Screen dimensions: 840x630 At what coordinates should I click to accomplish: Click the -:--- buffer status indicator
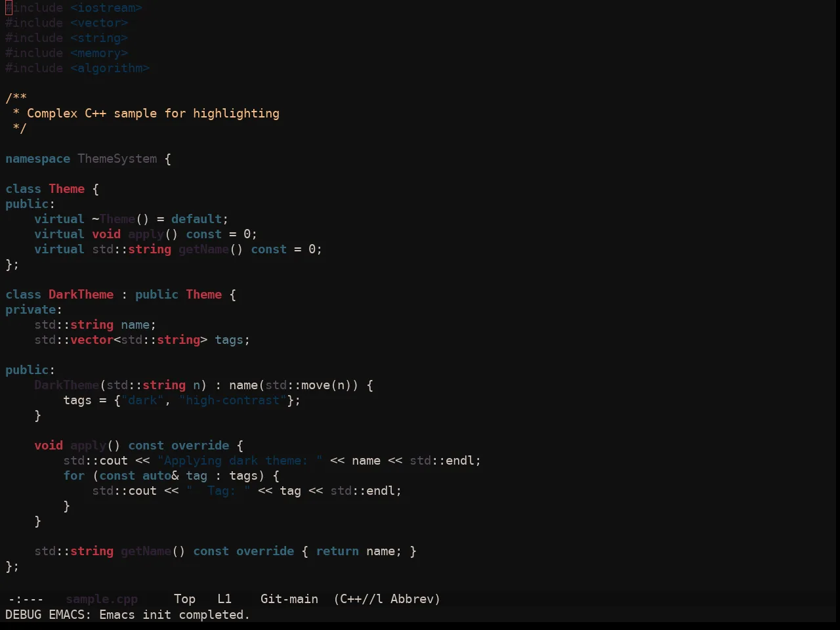tap(26, 599)
